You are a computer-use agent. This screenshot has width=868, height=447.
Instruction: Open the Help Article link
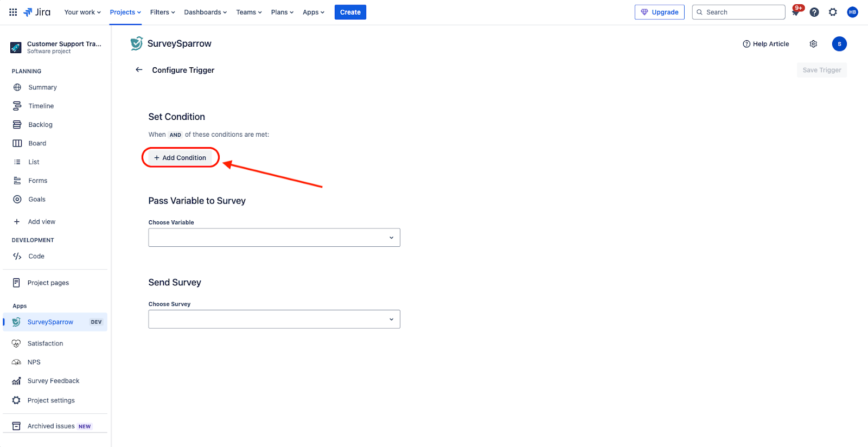point(765,44)
